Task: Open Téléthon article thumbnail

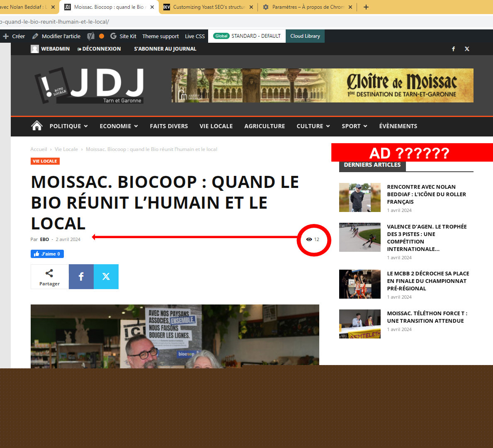Action: (359, 324)
